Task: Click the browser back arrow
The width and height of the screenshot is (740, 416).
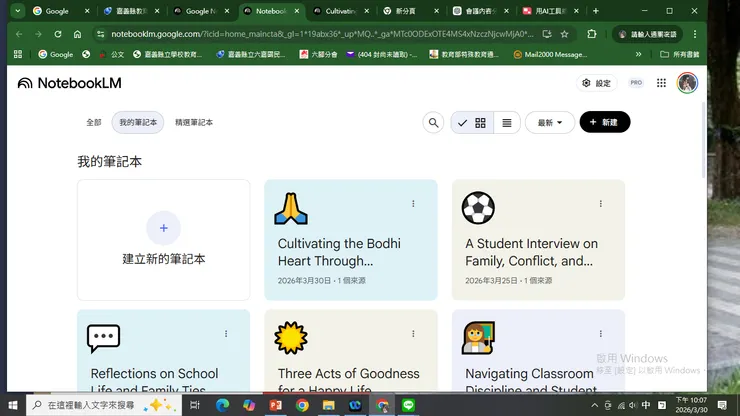Action: pyautogui.click(x=19, y=34)
